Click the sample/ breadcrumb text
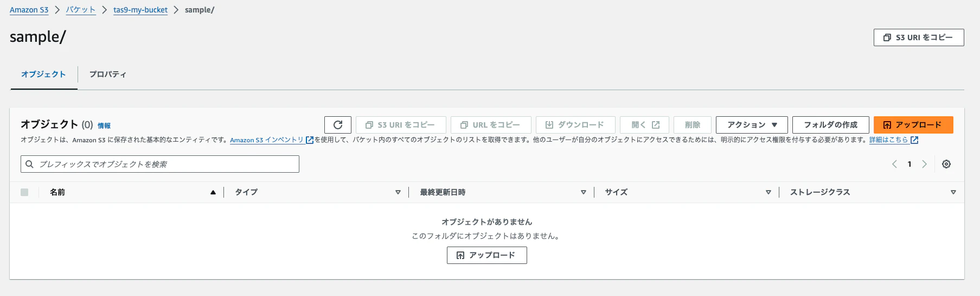 pos(200,10)
